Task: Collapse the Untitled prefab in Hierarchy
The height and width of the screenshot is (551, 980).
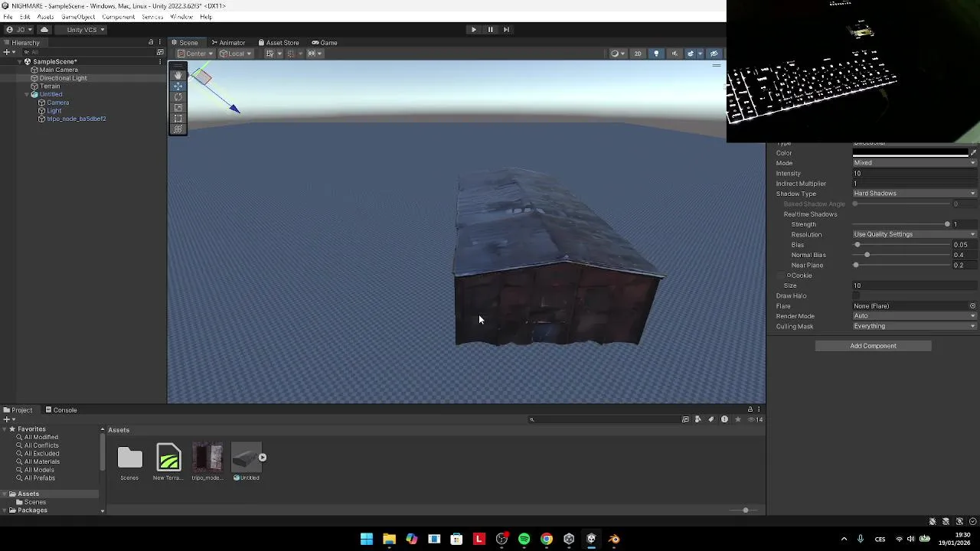Action: click(x=27, y=95)
